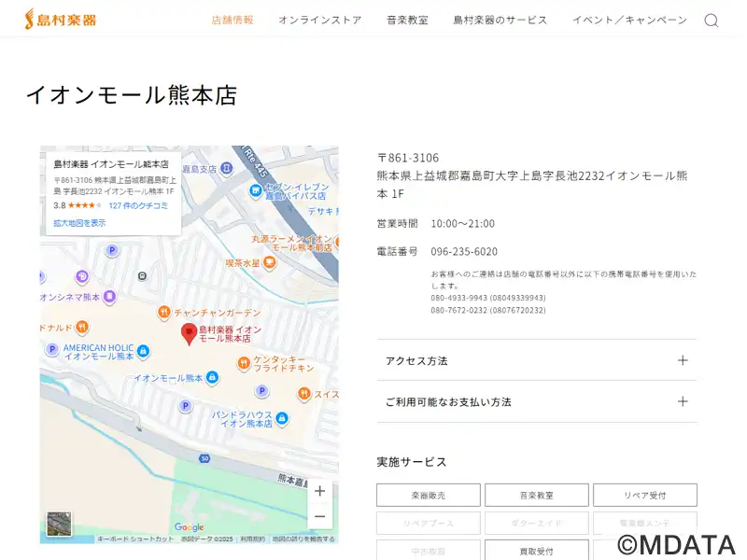This screenshot has width=747, height=560.
Task: Click the Seven-Eleven store map marker
Action: click(x=256, y=190)
